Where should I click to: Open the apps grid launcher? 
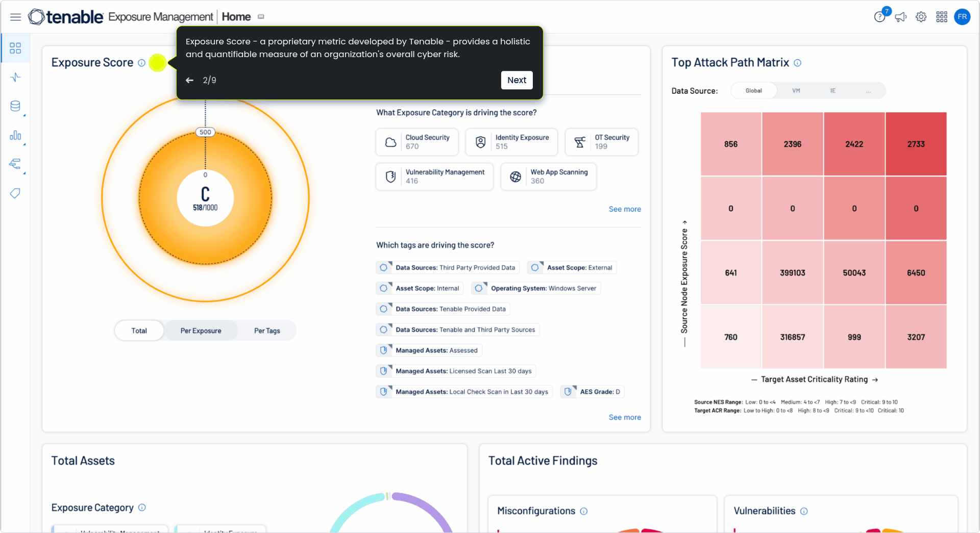click(x=942, y=17)
